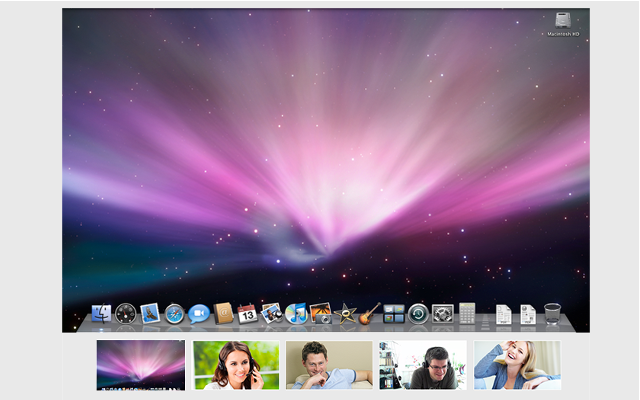Open Address Book in the dock
The height and width of the screenshot is (400, 640).
click(x=223, y=314)
